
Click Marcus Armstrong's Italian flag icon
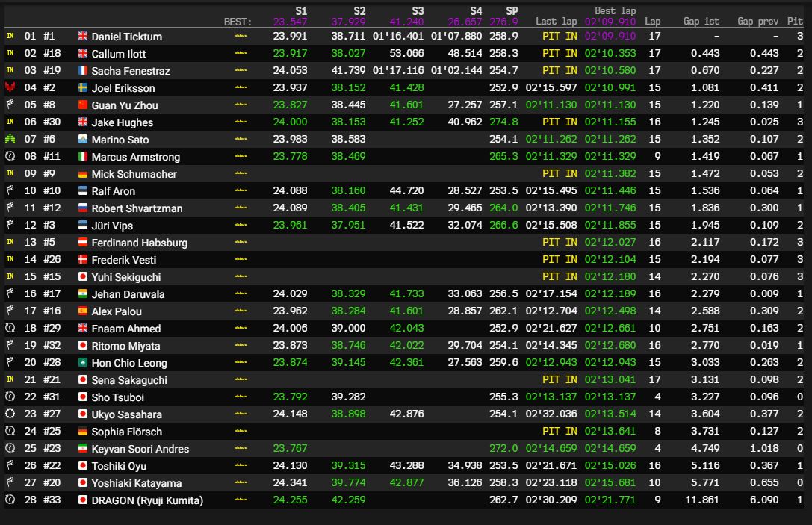[x=83, y=156]
